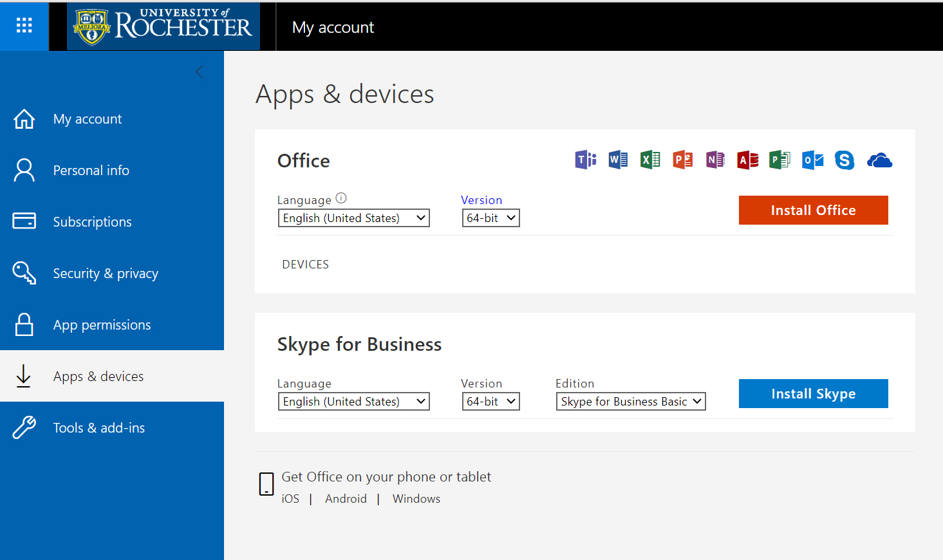Click the iOS link
The width and height of the screenshot is (943, 560).
tap(290, 499)
